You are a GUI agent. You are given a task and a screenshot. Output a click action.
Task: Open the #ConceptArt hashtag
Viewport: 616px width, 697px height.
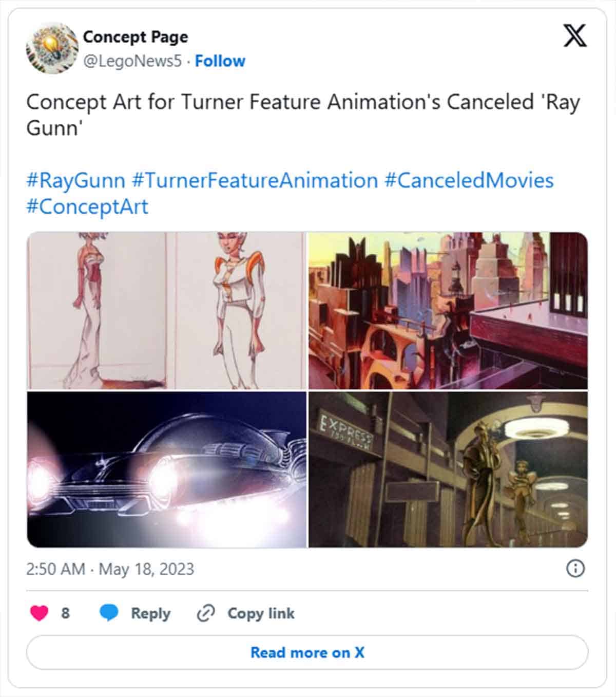coord(87,207)
